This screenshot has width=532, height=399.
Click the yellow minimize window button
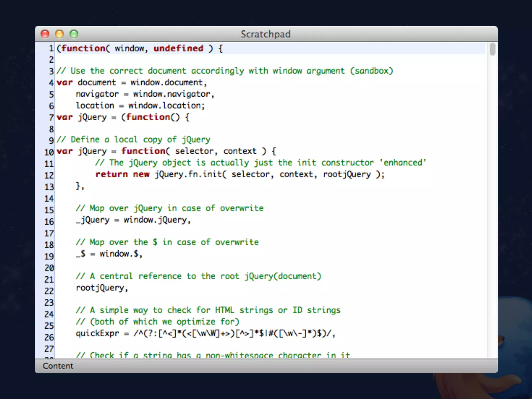coord(59,34)
